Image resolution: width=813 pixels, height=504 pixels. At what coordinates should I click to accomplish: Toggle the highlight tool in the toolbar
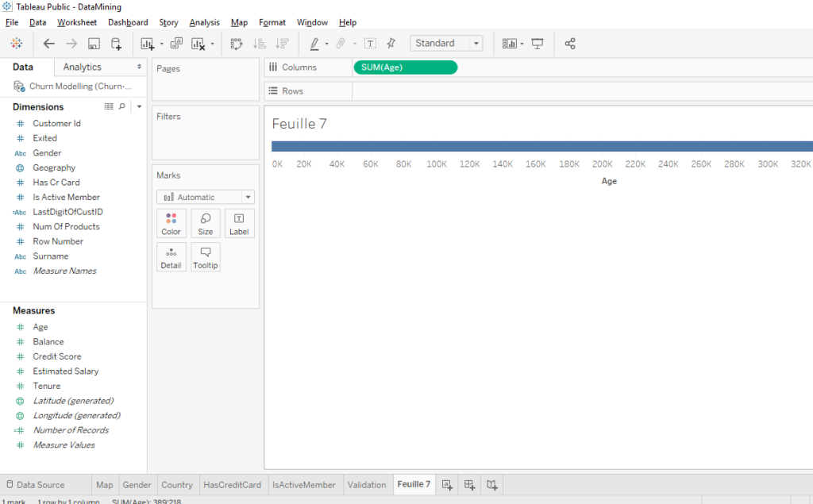(x=315, y=44)
